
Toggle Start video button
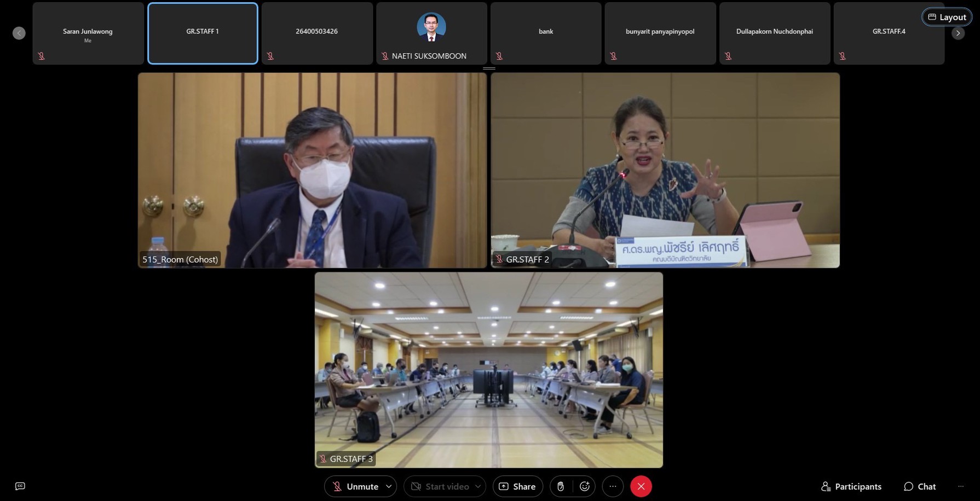pyautogui.click(x=440, y=486)
